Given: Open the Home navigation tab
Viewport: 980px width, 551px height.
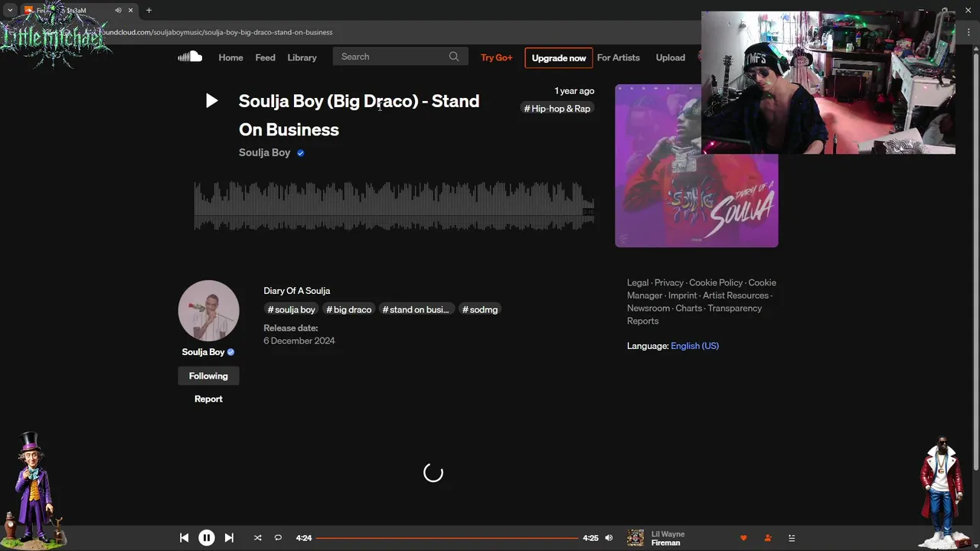Looking at the screenshot, I should point(230,57).
